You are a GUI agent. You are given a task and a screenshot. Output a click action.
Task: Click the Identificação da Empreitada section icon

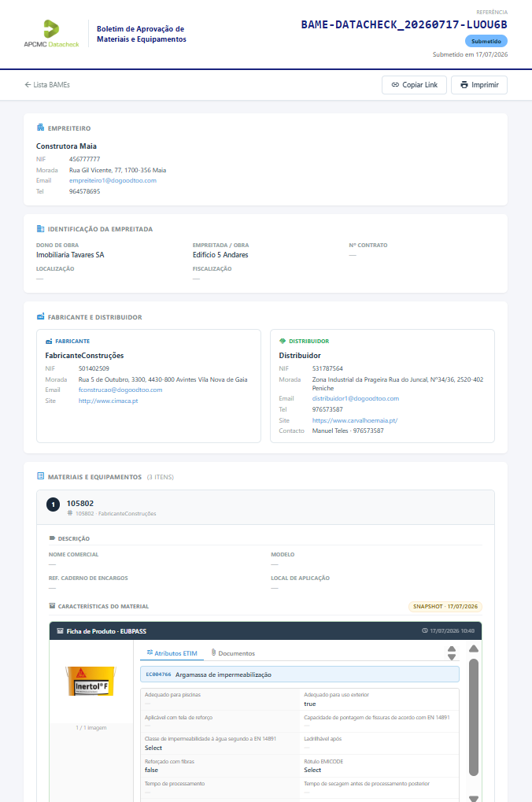(x=40, y=228)
